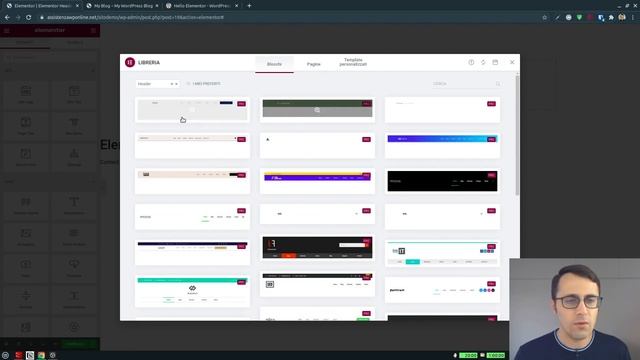Screen dimensions: 640x360
Task: Open the browser extensions puzzle icon
Action: click(611, 18)
